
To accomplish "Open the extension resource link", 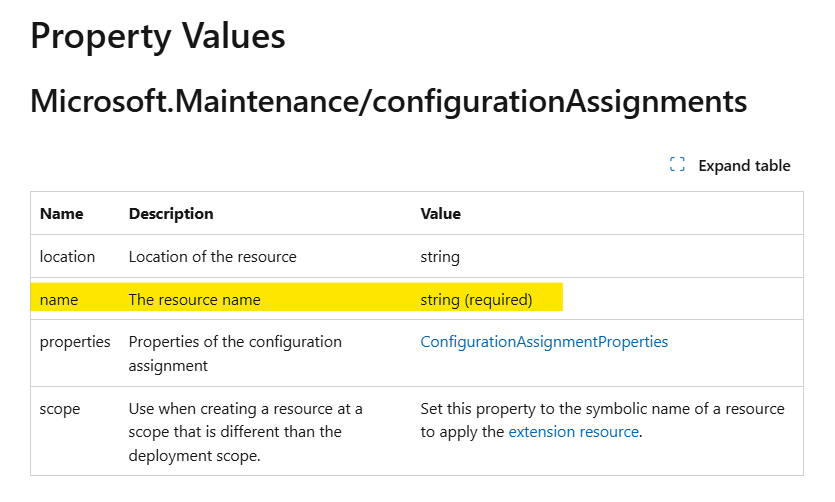I will point(574,431).
